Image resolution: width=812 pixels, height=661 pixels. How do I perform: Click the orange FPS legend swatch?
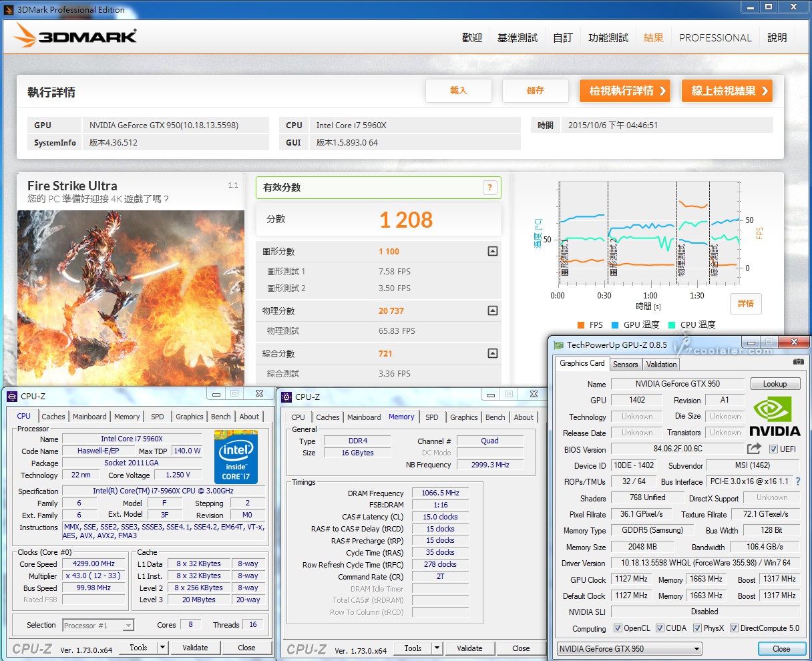[581, 325]
